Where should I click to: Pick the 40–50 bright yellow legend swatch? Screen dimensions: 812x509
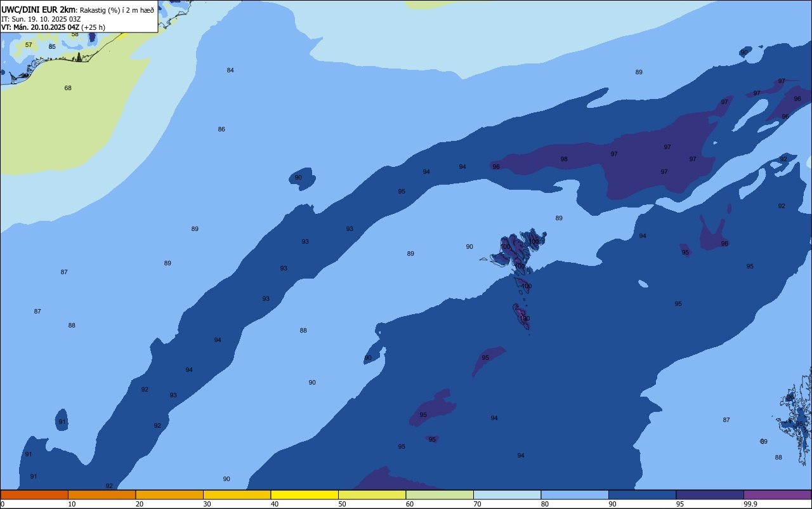pos(304,494)
